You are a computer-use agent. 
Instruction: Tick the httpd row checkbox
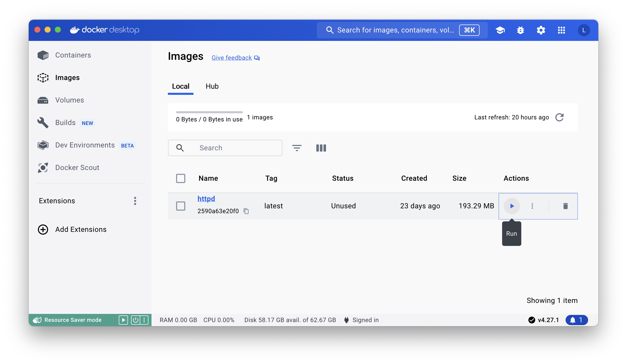tap(181, 206)
